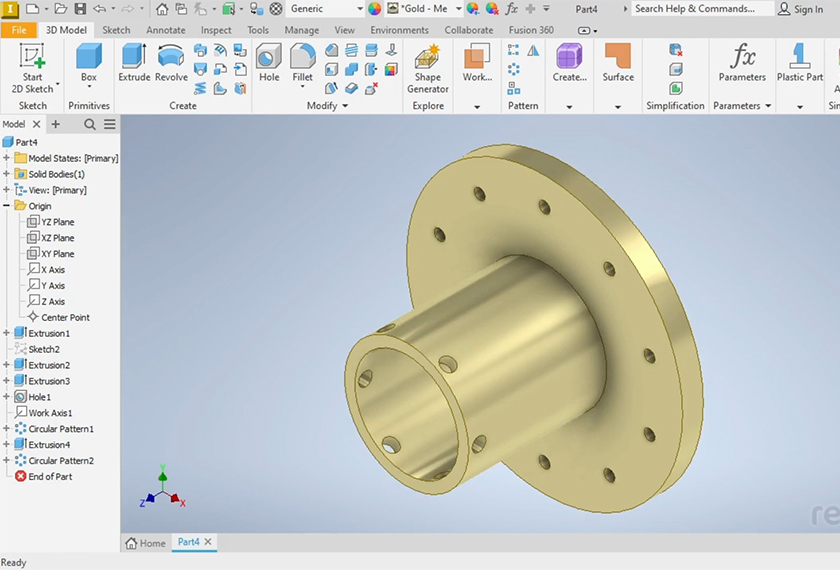Screen dimensions: 840x570
Task: Collapse the Origin folder in browser
Action: coord(7,206)
